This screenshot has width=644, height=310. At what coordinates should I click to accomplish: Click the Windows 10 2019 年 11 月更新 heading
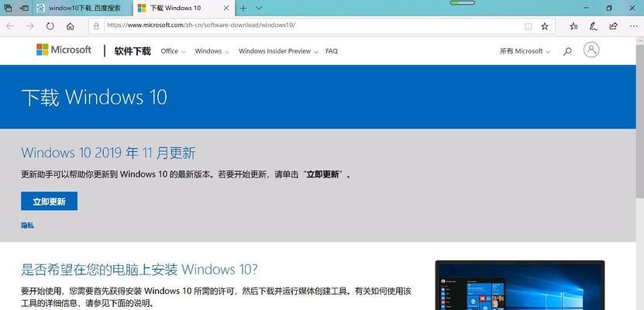pyautogui.click(x=108, y=153)
